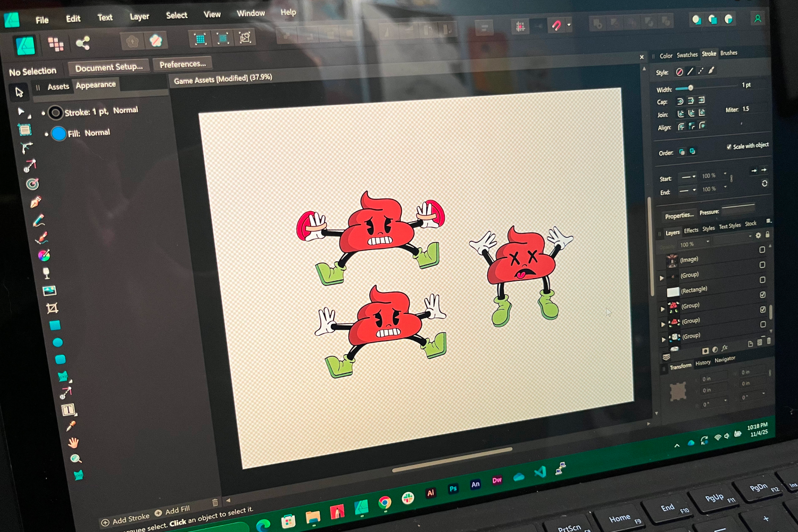Image resolution: width=798 pixels, height=532 pixels.
Task: Select the Rectangle shape tool
Action: (55, 325)
